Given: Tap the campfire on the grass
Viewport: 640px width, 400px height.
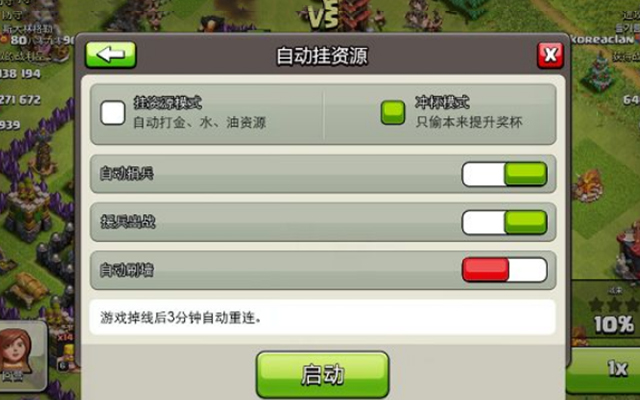Looking at the screenshot, I should coord(588,186).
